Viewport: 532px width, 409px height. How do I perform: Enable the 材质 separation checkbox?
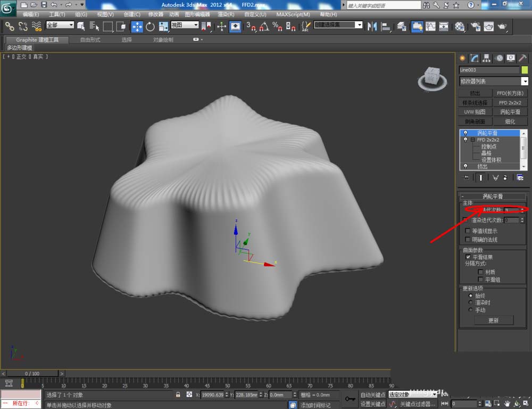click(480, 272)
